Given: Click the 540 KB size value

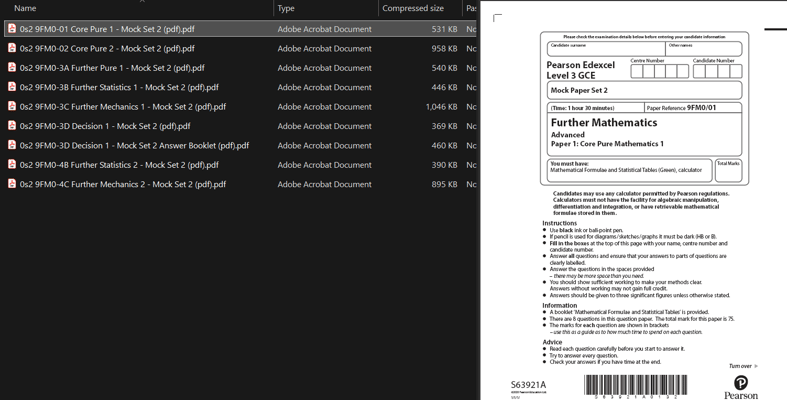Looking at the screenshot, I should (444, 68).
